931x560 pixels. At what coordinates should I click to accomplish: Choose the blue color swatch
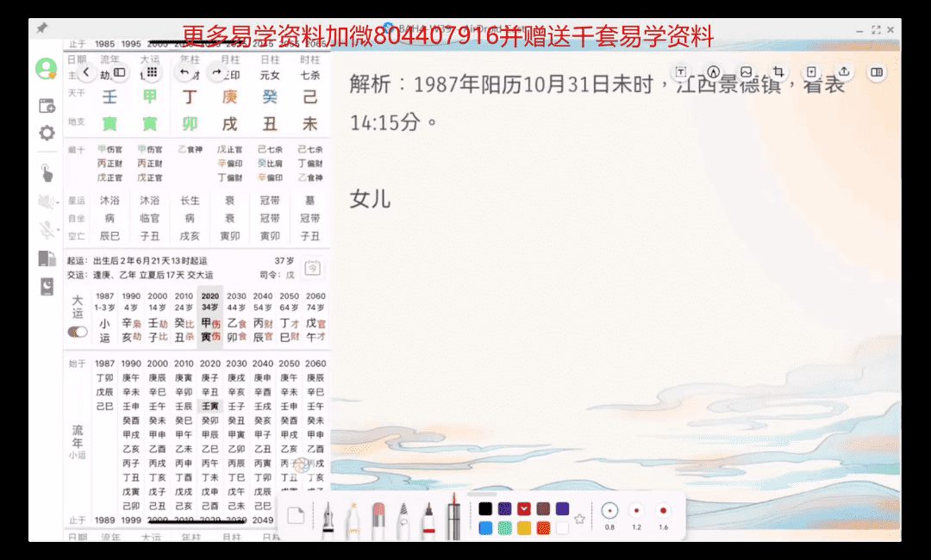[485, 527]
